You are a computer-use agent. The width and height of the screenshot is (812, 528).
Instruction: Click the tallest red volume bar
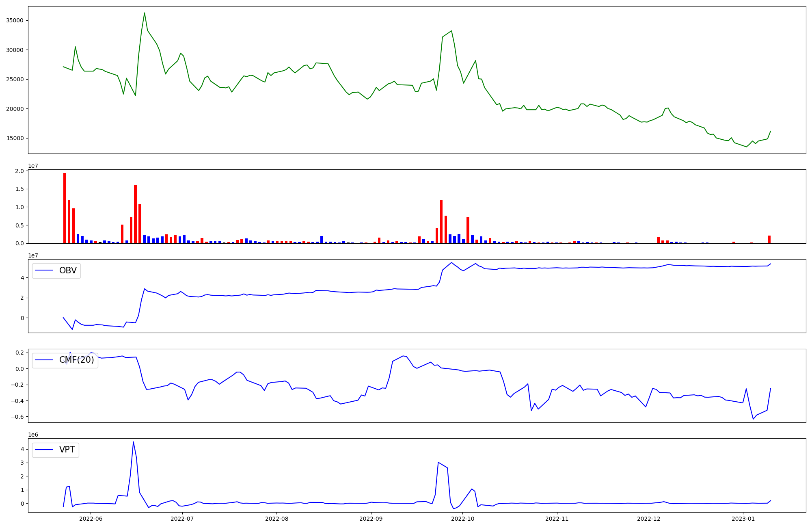click(65, 208)
